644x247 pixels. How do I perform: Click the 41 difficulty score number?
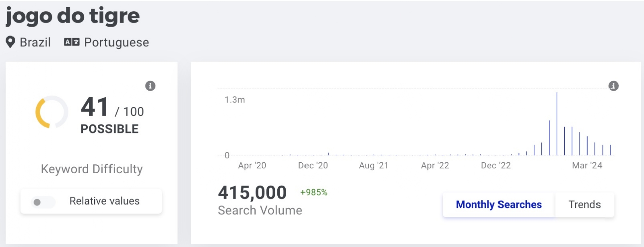point(95,107)
